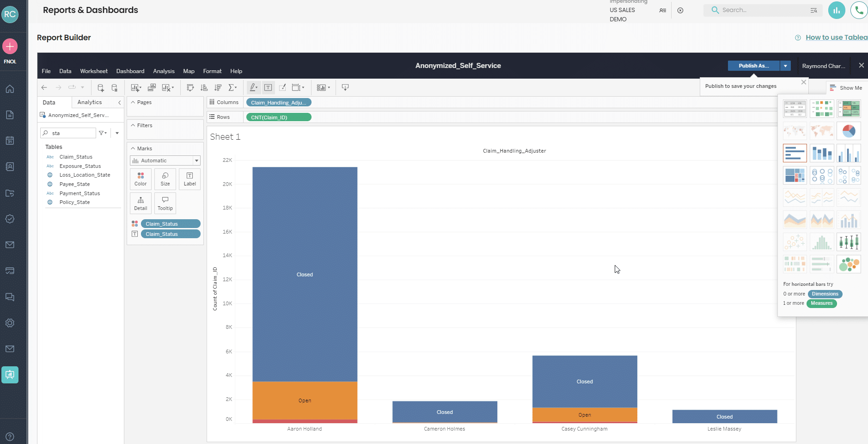Switch to the Analytics tab

click(x=90, y=102)
